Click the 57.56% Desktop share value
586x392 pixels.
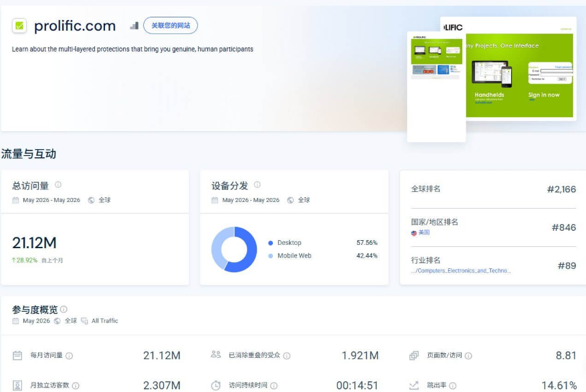pos(367,243)
